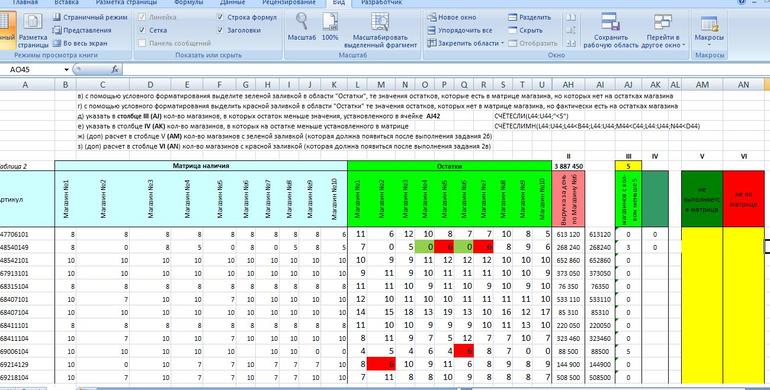Image resolution: width=770 pixels, height=390 pixels.
Task: Click the red 'не по матрице' header
Action: click(x=743, y=199)
